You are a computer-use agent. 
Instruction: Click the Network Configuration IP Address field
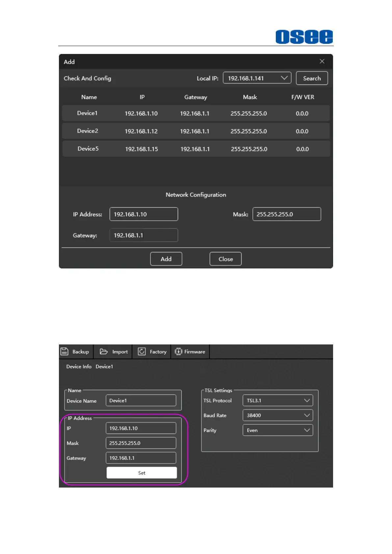click(x=144, y=214)
